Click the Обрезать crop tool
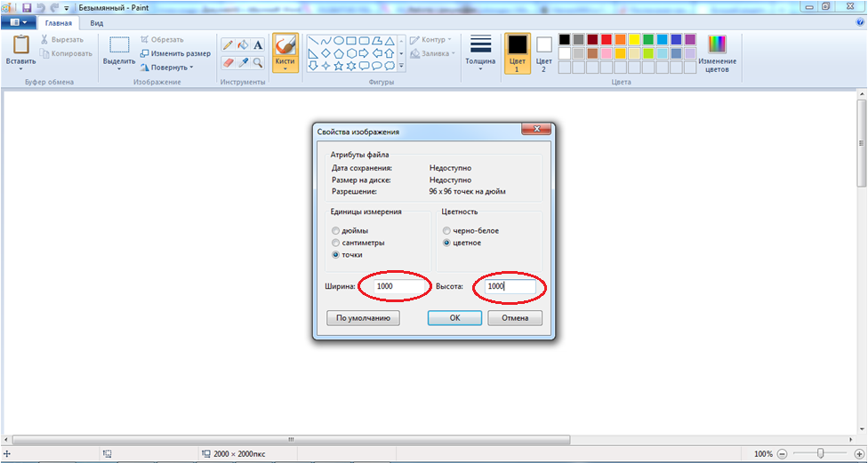The height and width of the screenshot is (463, 868). tap(162, 39)
